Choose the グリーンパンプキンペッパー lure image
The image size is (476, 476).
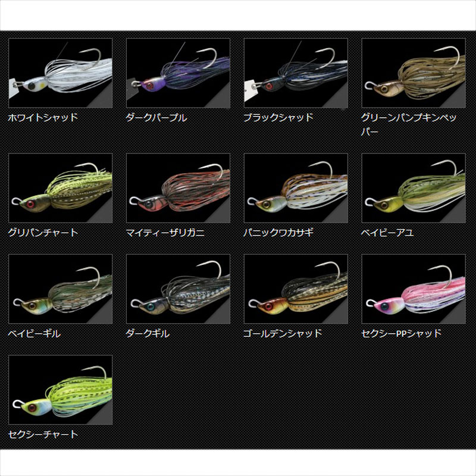(414, 73)
